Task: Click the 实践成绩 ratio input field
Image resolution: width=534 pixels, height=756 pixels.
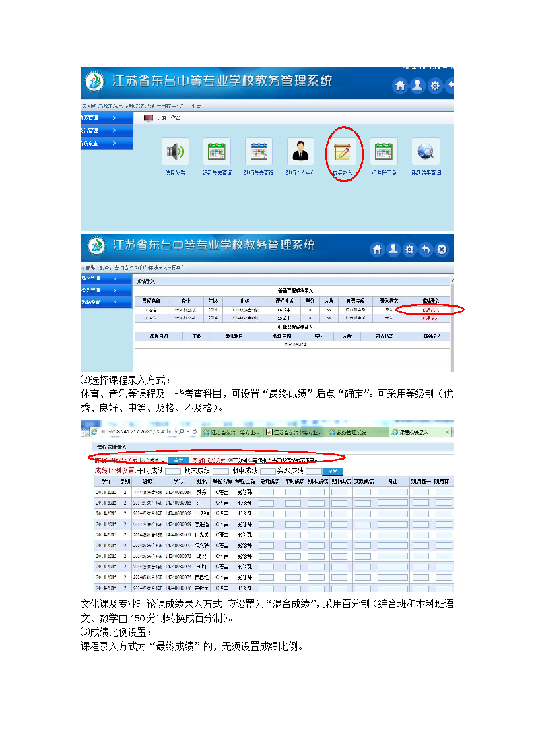Action: (x=313, y=471)
